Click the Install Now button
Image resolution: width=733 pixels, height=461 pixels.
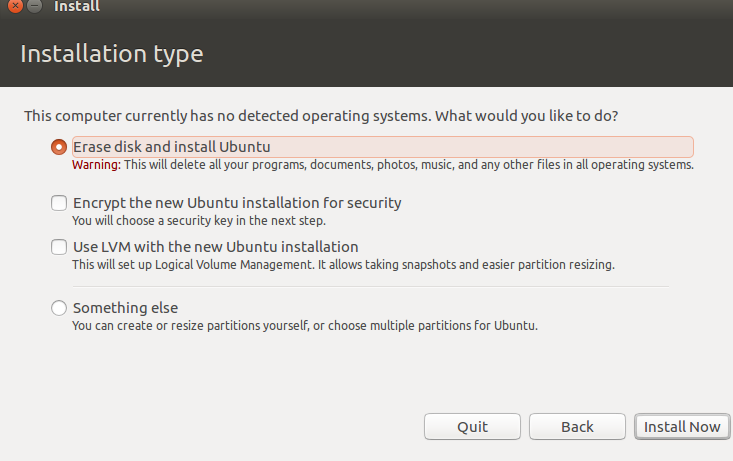click(682, 426)
